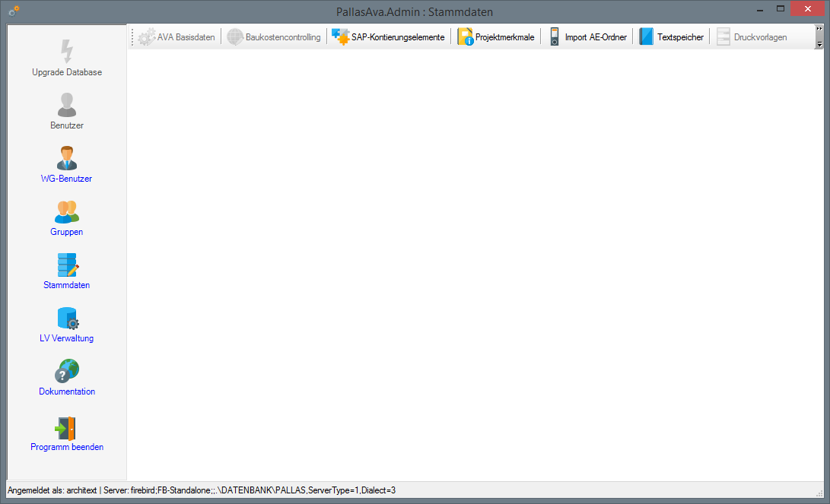Click the PallasAva.Admin title bar app icon
The image size is (830, 504).
pos(14,11)
